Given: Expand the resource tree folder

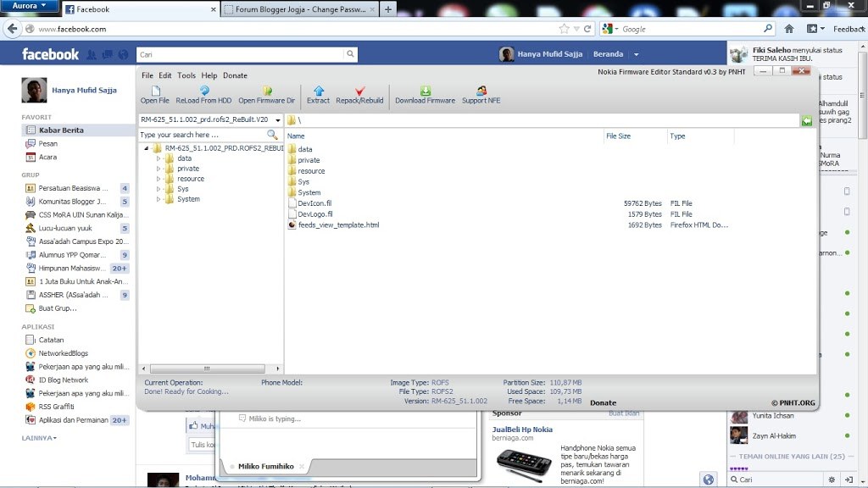Looking at the screenshot, I should pos(159,180).
